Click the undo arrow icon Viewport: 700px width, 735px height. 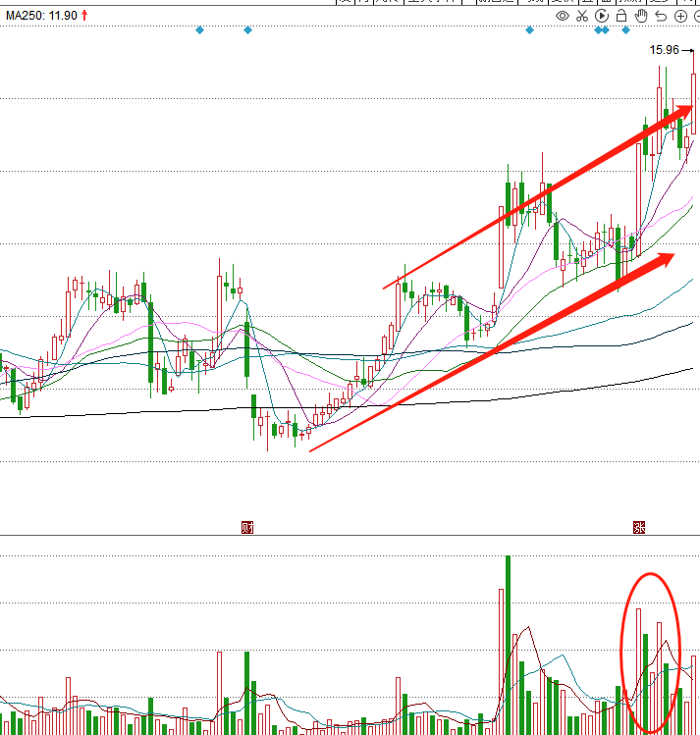click(x=661, y=16)
